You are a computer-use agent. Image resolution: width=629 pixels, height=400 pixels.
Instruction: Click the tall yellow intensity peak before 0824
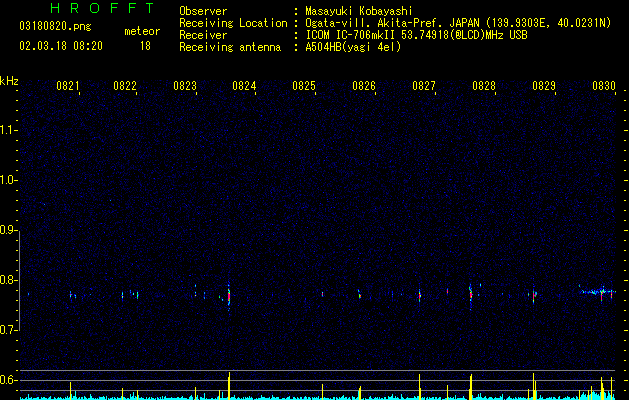[x=229, y=386]
